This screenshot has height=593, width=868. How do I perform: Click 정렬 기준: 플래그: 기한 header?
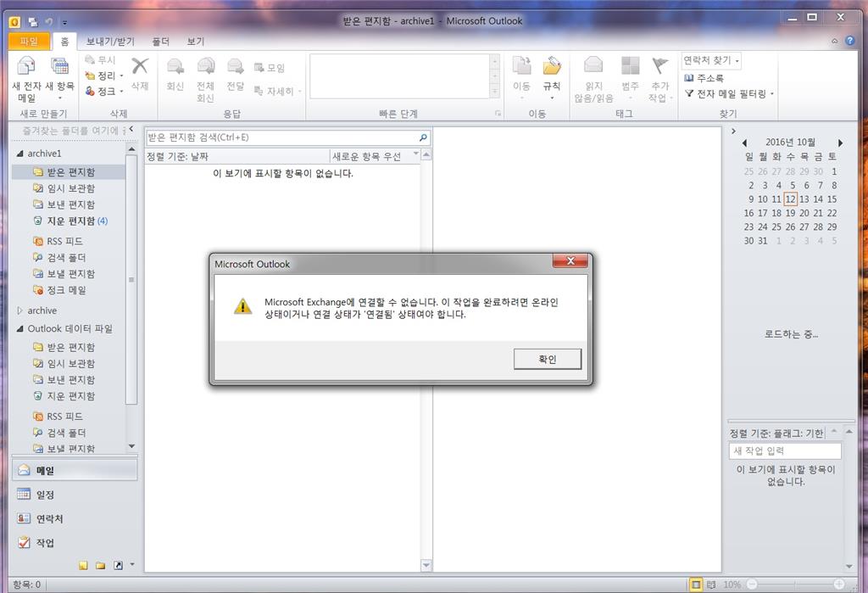pyautogui.click(x=776, y=433)
